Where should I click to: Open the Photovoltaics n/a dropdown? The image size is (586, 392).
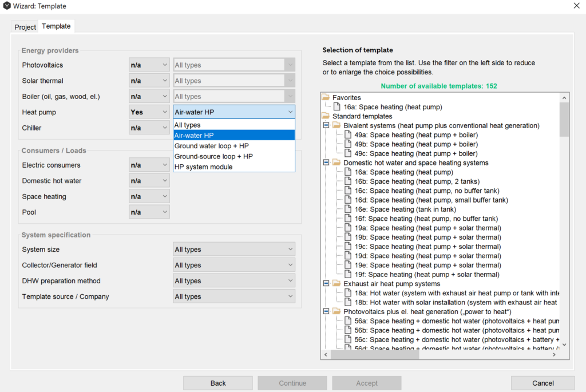[x=149, y=65]
